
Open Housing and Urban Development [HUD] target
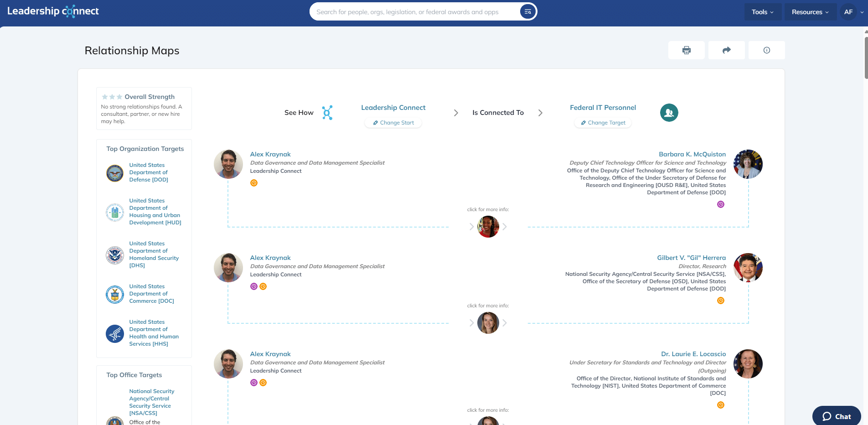coord(155,212)
